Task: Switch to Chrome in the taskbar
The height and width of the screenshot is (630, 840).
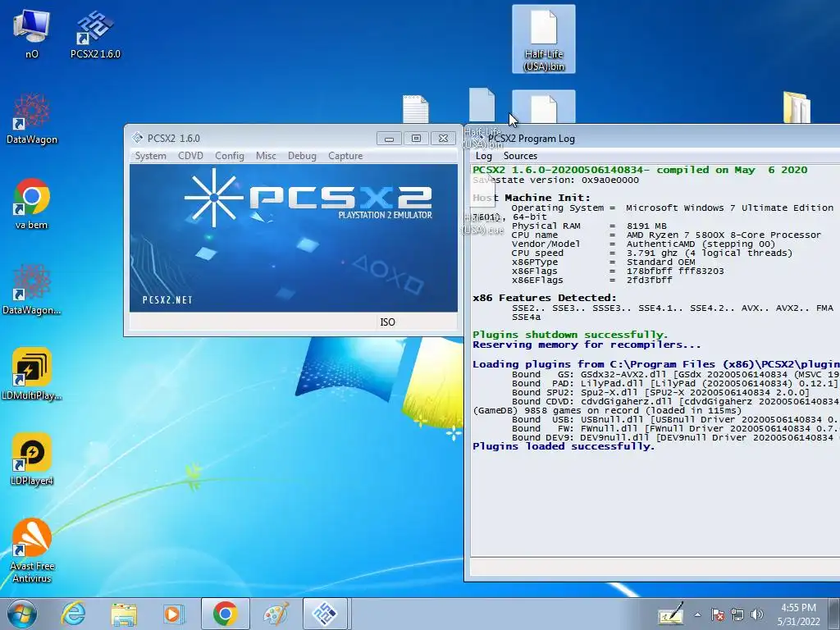Action: click(226, 614)
